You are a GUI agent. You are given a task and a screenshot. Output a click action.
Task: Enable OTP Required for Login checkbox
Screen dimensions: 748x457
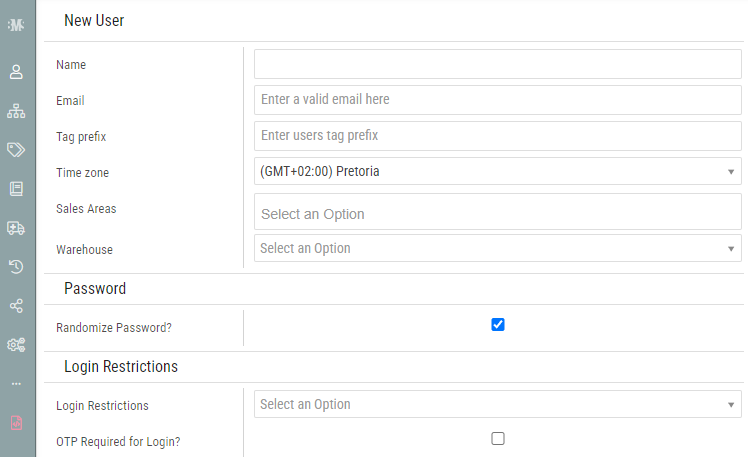point(498,438)
